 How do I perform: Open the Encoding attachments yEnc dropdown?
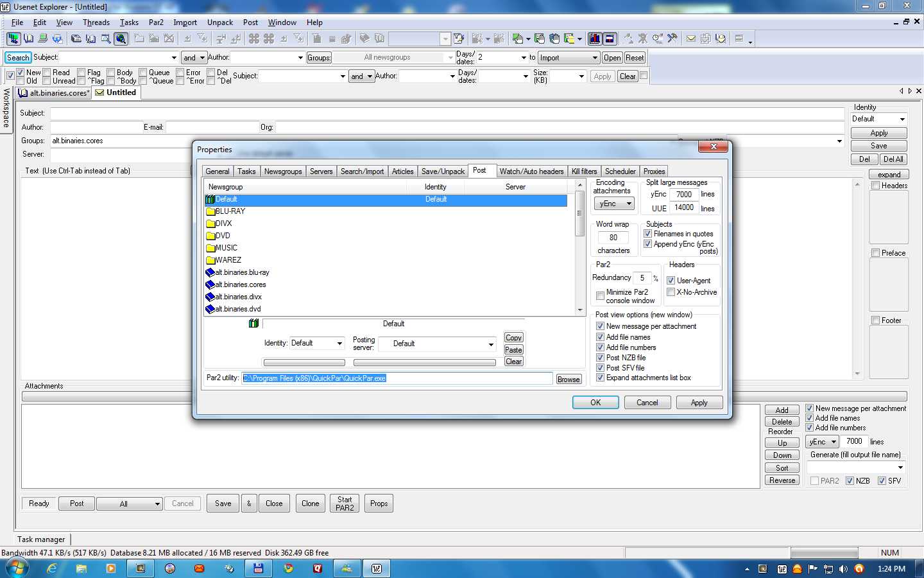pos(614,204)
